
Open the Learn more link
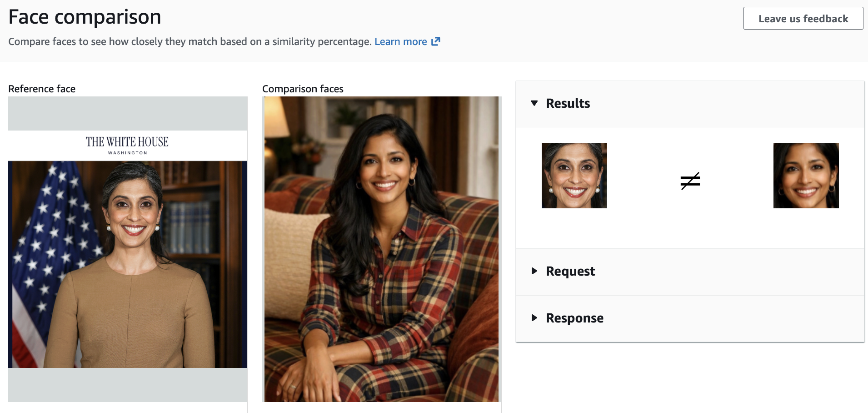(400, 42)
